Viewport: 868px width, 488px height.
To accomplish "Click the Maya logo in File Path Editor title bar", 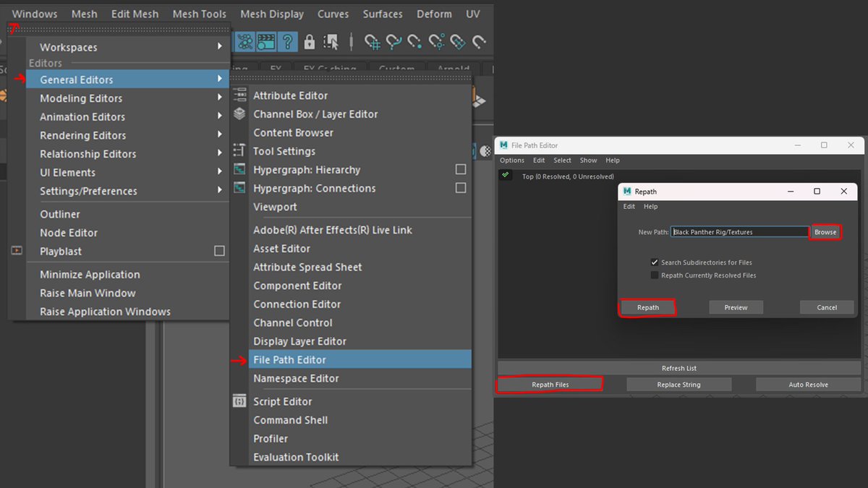I will [503, 145].
